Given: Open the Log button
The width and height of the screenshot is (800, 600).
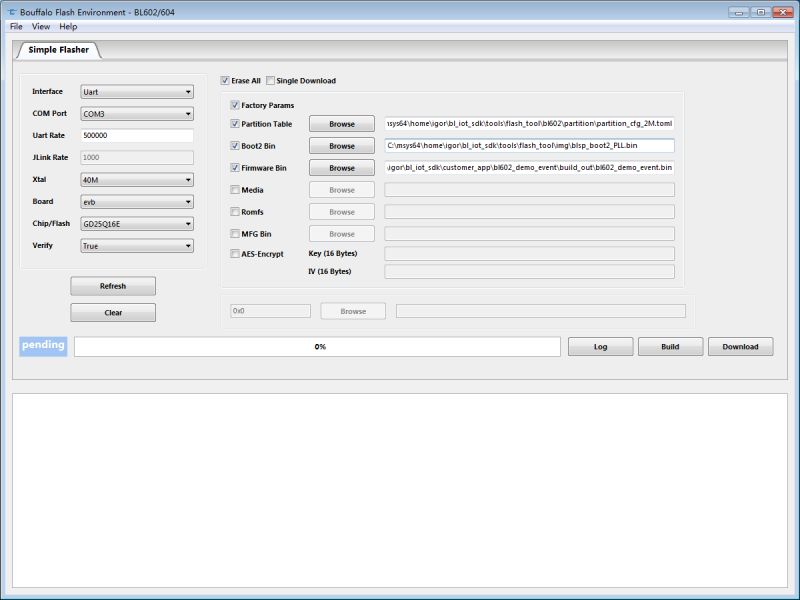Looking at the screenshot, I should pos(601,347).
